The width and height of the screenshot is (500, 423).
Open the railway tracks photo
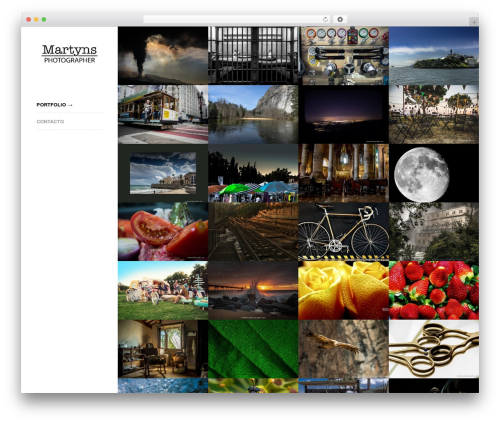253,232
